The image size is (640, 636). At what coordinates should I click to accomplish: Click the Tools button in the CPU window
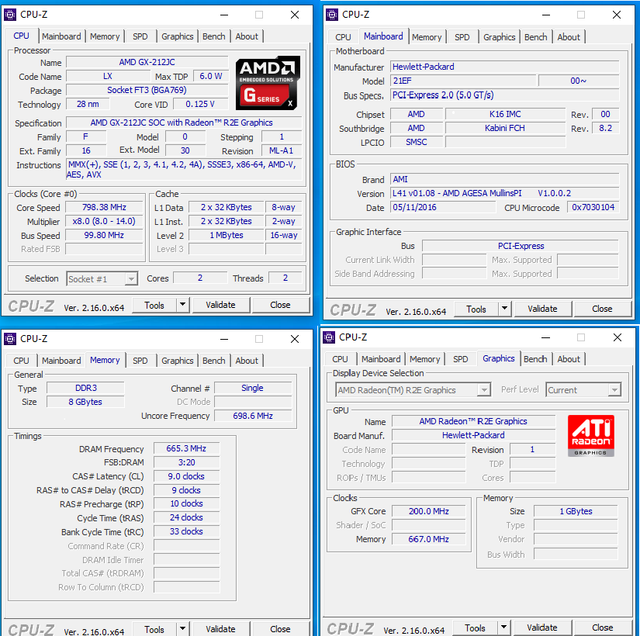pyautogui.click(x=154, y=305)
